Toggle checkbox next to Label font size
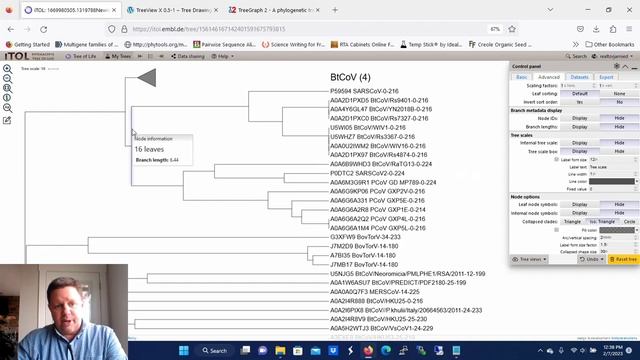The height and width of the screenshot is (360, 640). pyautogui.click(x=556, y=160)
